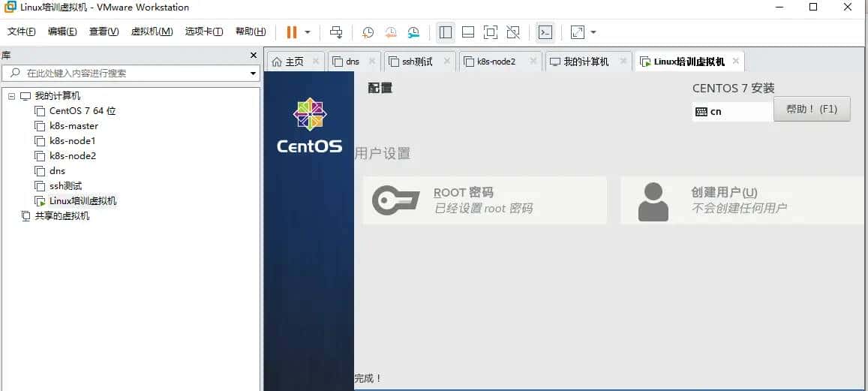Click the 用户设置 heading text

382,153
